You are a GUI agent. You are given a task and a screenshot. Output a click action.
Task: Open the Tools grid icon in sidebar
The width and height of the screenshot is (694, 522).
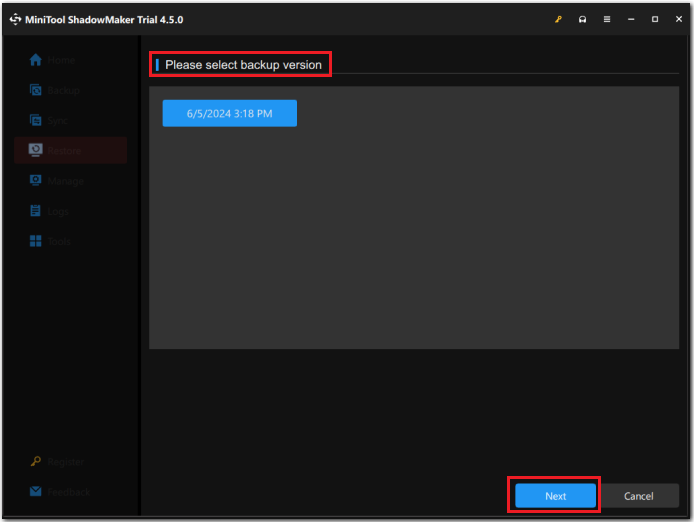pyautogui.click(x=35, y=241)
